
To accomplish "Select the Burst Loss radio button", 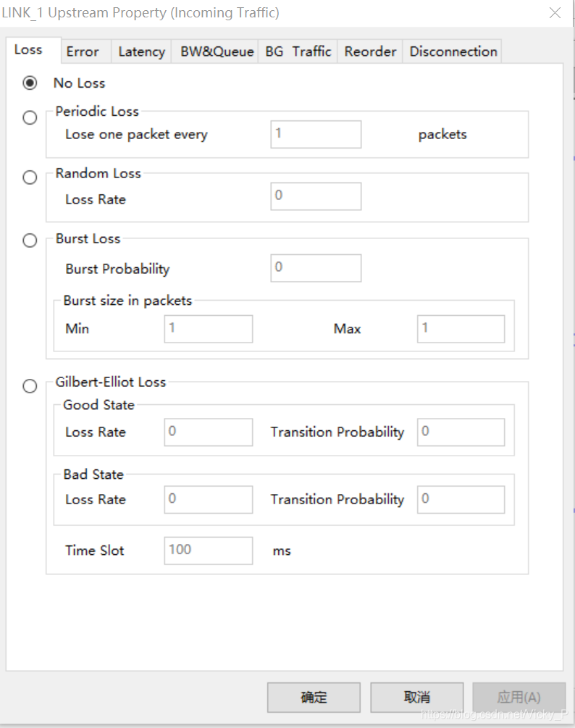I will [30, 240].
